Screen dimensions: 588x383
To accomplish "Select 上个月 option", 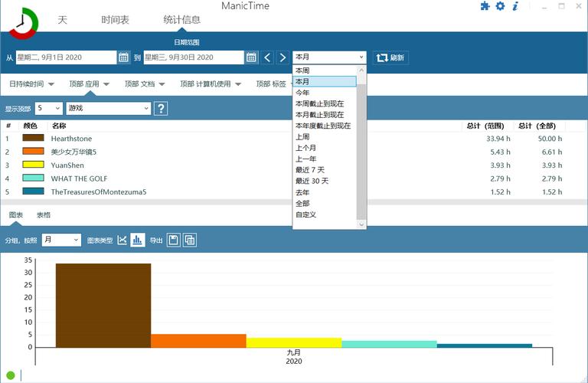I will pos(325,148).
